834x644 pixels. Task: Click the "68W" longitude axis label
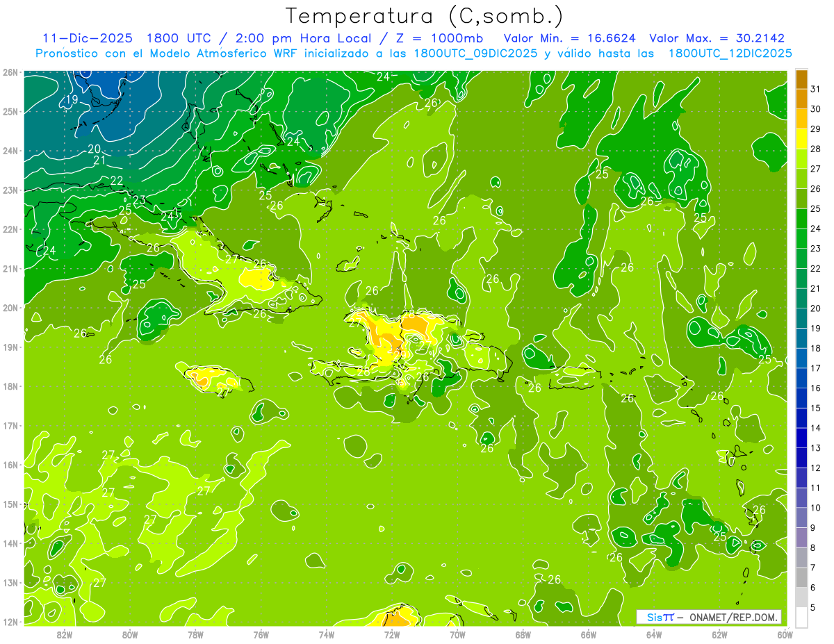(523, 635)
